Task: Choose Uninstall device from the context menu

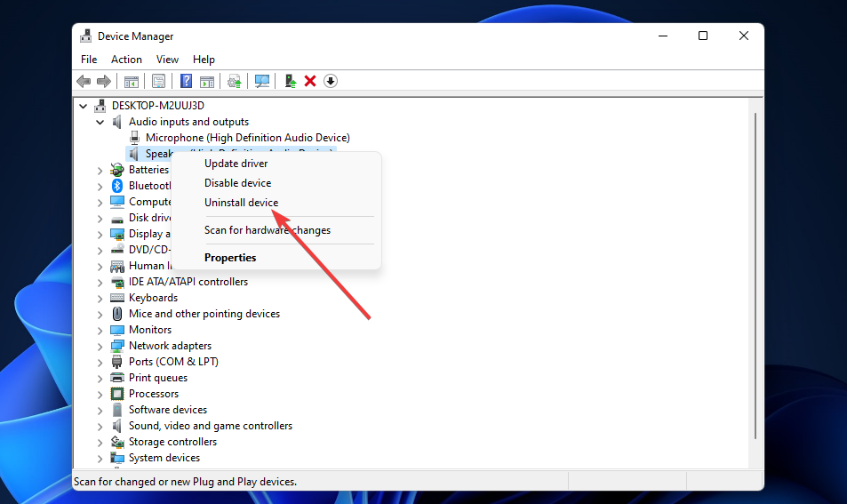Action: 241,203
